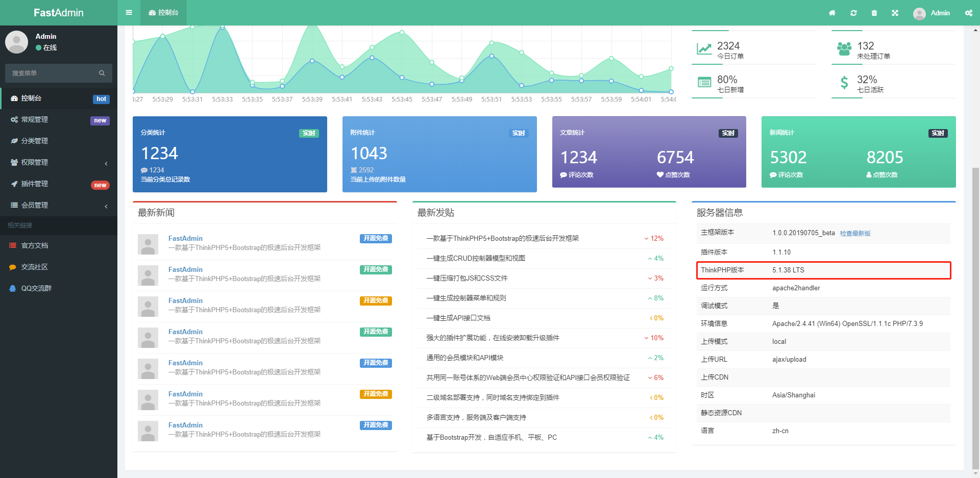980x478 pixels.
Task: Click 未处理订单 users icon
Action: click(844, 48)
